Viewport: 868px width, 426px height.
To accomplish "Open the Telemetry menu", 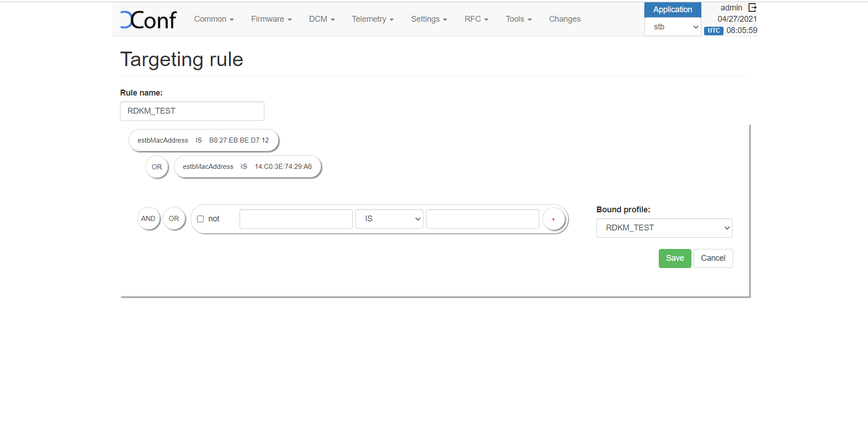I will tap(373, 19).
